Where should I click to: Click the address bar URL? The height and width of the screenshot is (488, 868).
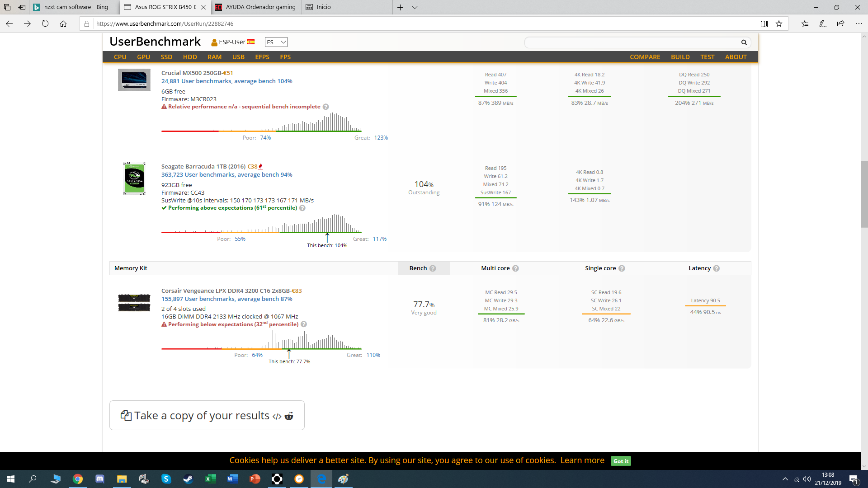165,23
